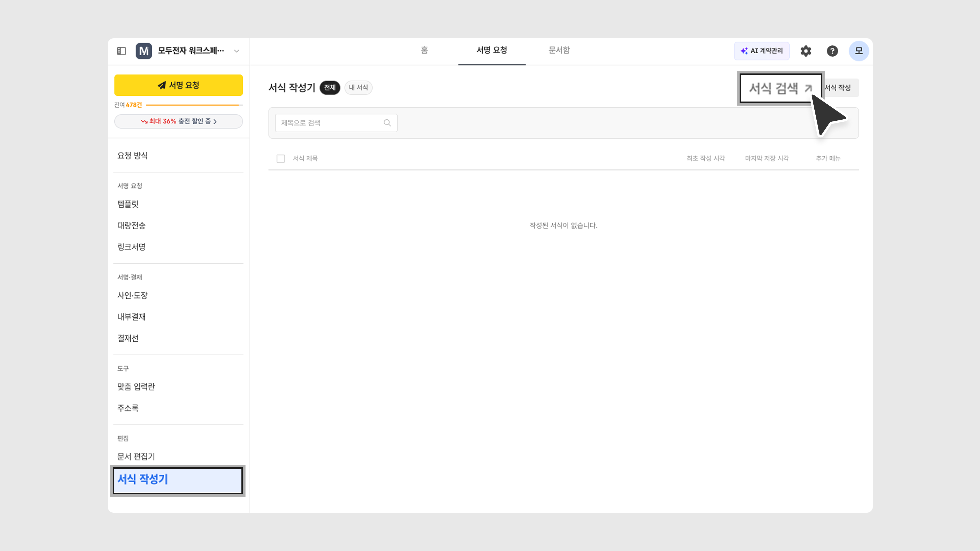The image size is (980, 551).
Task: Select the 내 서식 filter chip
Action: click(x=358, y=88)
